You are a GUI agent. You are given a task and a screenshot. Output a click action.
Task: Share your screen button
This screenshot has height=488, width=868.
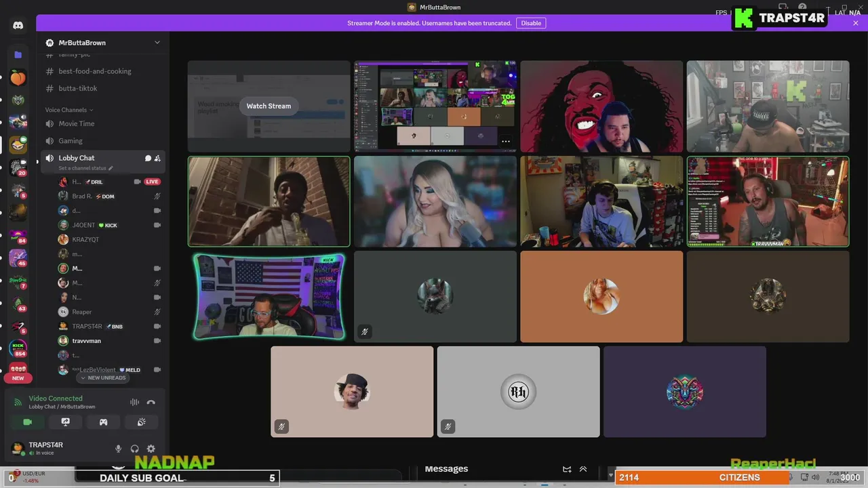coord(66,422)
